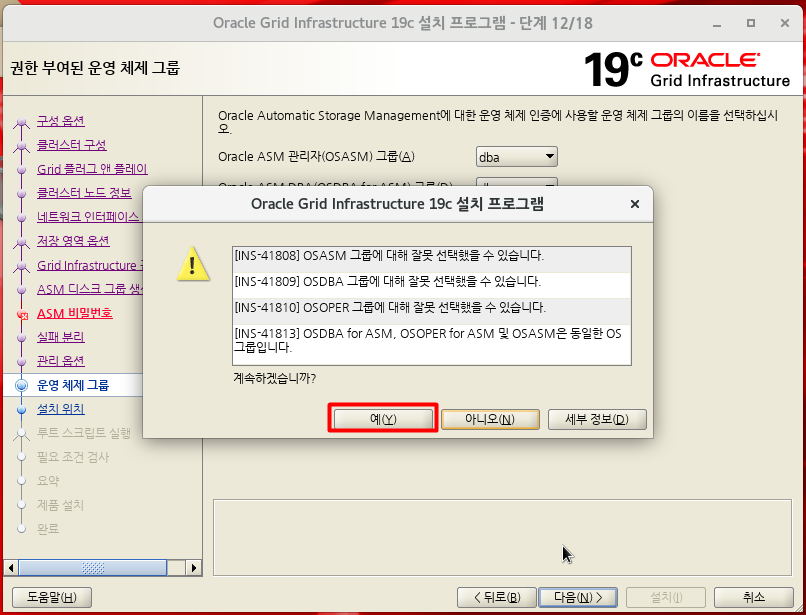Click the red error marker beside ASM 비밀번호
The image size is (806, 615).
[22, 314]
